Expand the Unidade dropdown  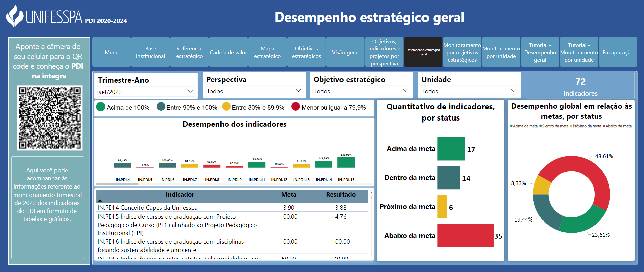[469, 91]
